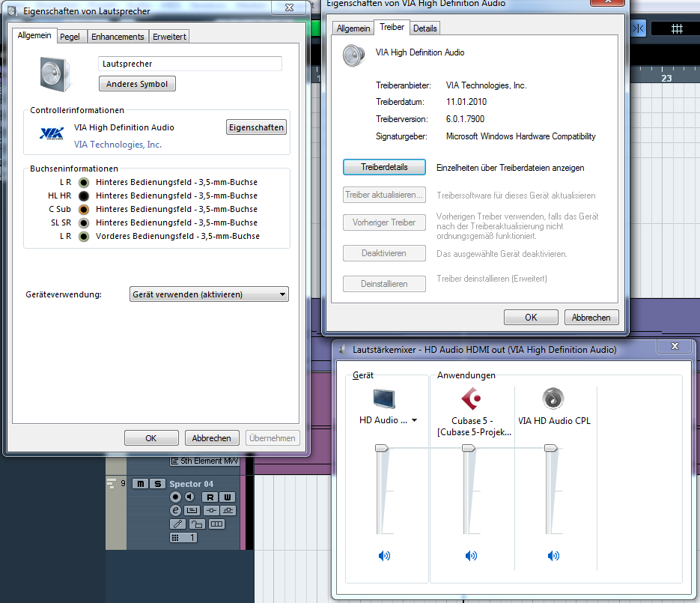Open the HD Audio device dropdown arrow
700x603 pixels.
pyautogui.click(x=414, y=420)
